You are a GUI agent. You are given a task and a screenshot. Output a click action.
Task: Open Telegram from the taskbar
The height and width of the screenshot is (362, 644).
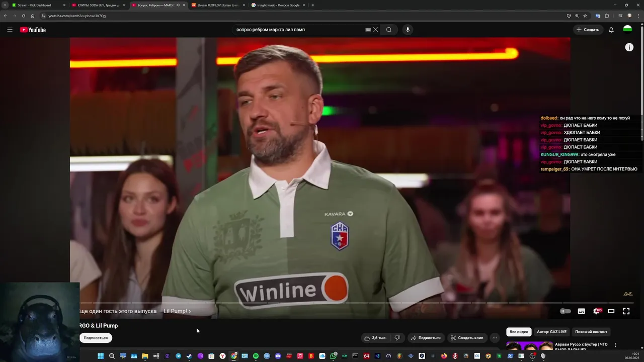pyautogui.click(x=178, y=356)
